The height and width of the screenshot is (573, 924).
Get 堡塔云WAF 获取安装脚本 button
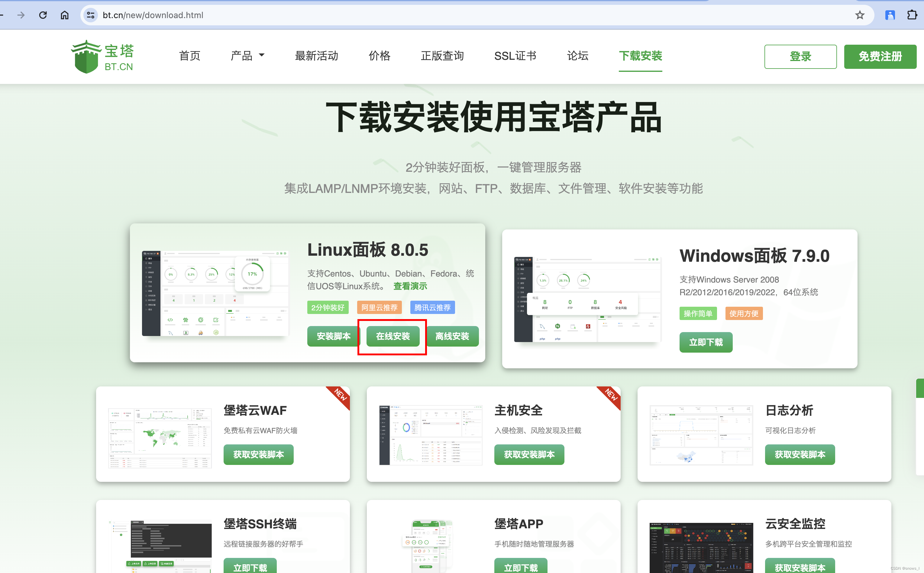pos(258,454)
